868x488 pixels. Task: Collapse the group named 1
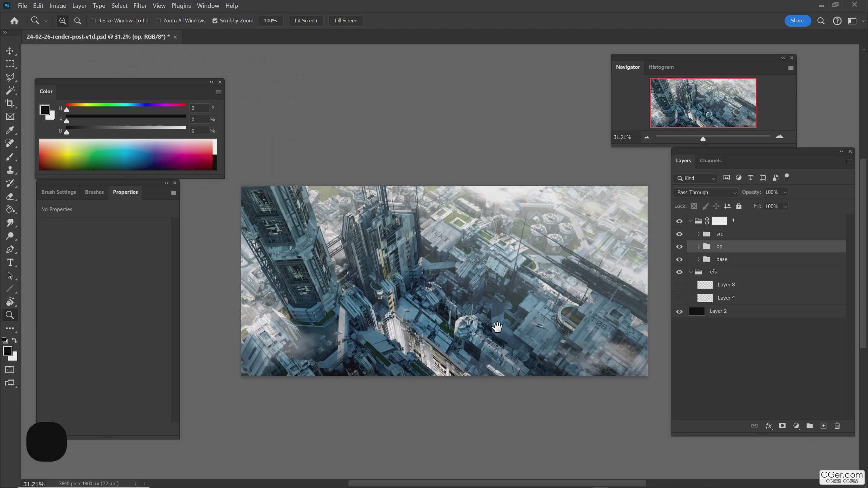[x=691, y=221]
